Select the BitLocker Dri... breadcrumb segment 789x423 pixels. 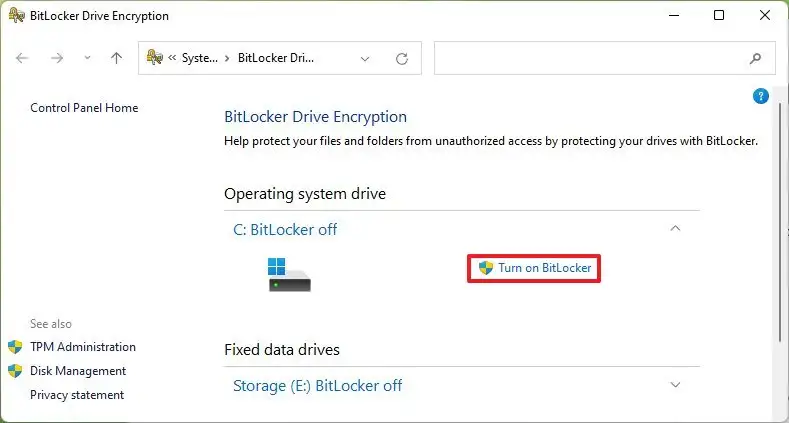[275, 58]
